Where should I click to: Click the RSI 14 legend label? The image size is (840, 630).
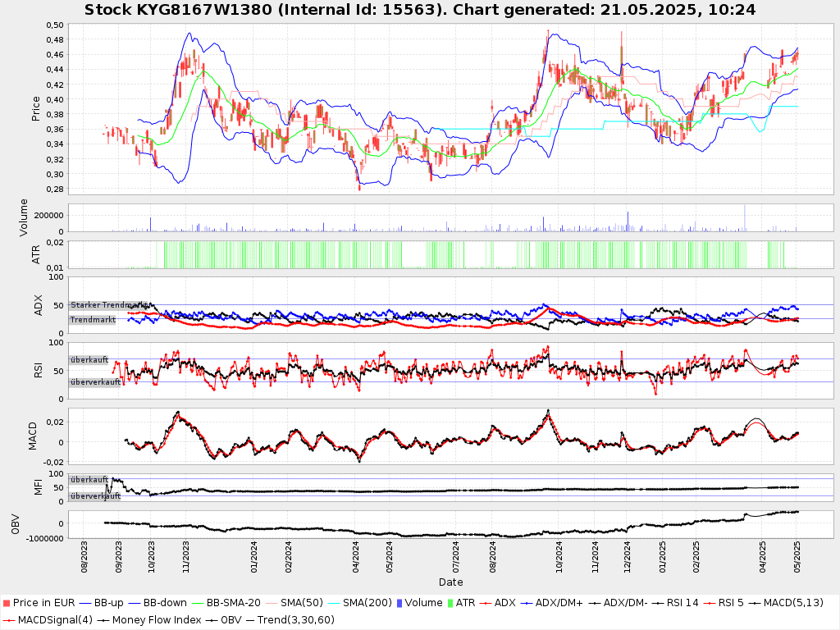(682, 603)
